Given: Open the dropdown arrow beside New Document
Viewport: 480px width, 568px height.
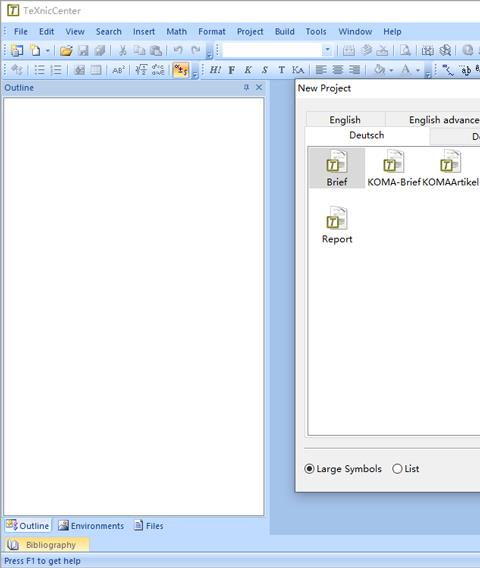Looking at the screenshot, I should click(x=47, y=51).
